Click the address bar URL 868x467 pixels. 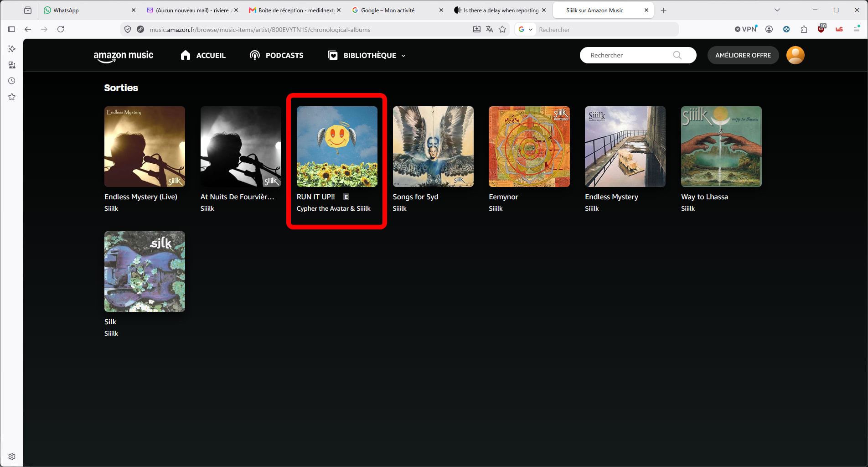tap(260, 30)
